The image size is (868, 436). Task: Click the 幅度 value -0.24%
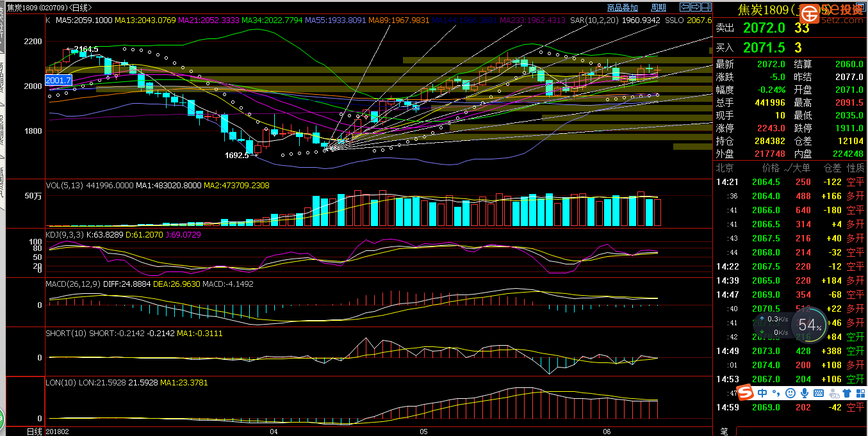click(x=771, y=90)
